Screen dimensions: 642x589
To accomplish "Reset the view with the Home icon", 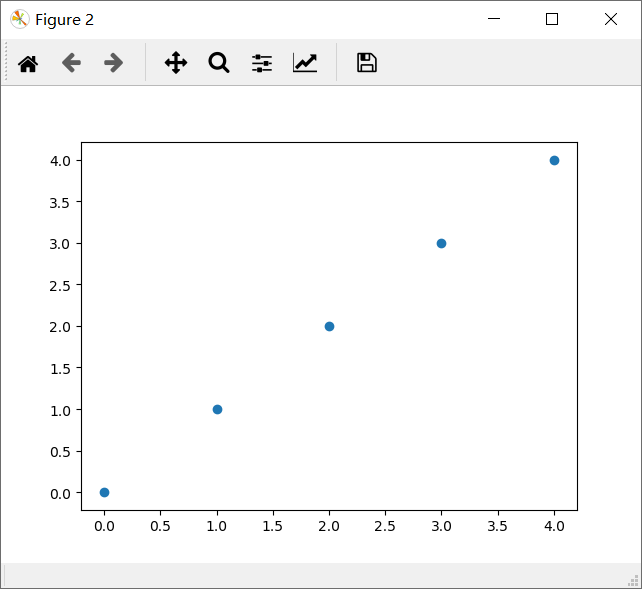I will [x=28, y=63].
